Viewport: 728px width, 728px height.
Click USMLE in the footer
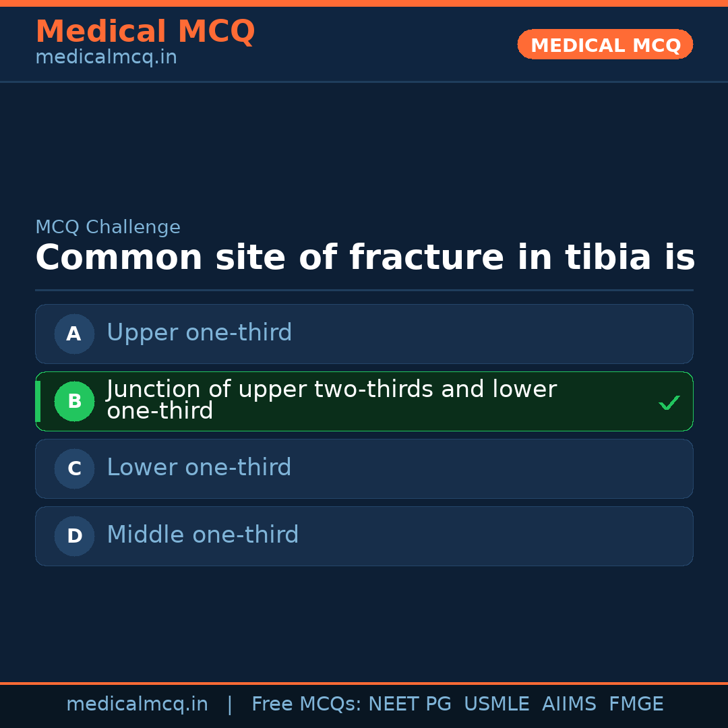tap(496, 704)
